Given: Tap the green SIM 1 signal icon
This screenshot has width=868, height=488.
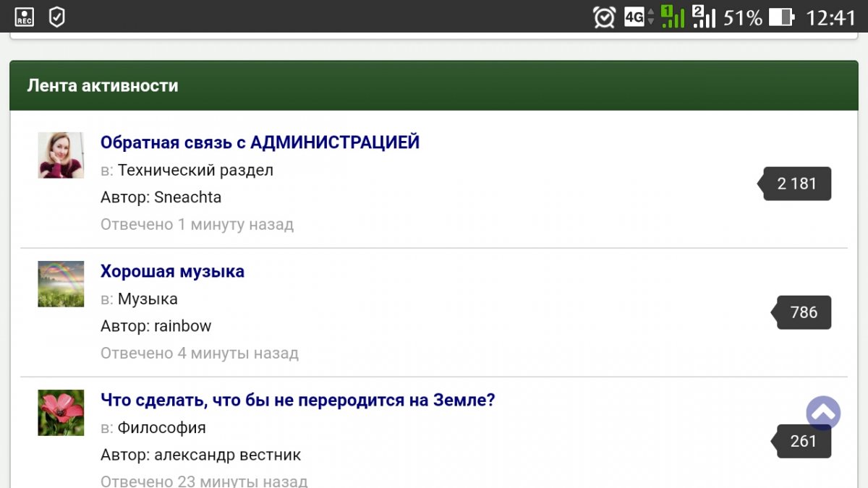Looking at the screenshot, I should point(673,17).
